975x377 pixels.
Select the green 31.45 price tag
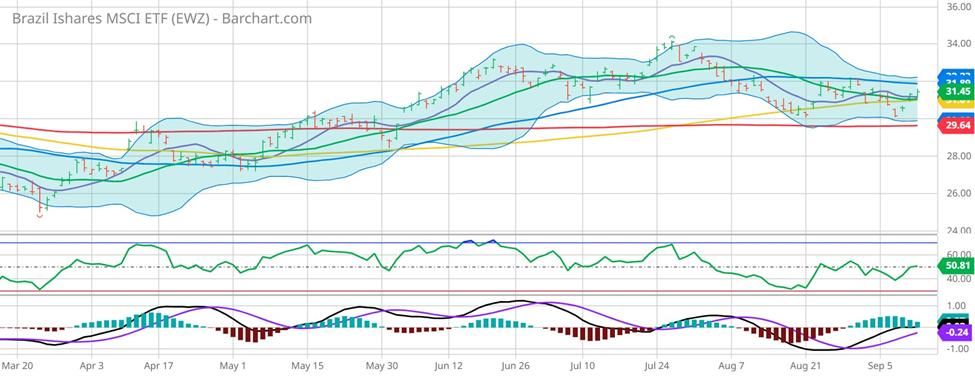[956, 91]
